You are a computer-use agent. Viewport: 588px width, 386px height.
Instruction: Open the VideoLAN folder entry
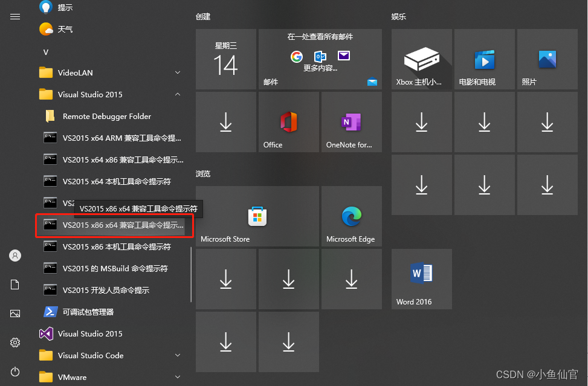click(x=112, y=72)
